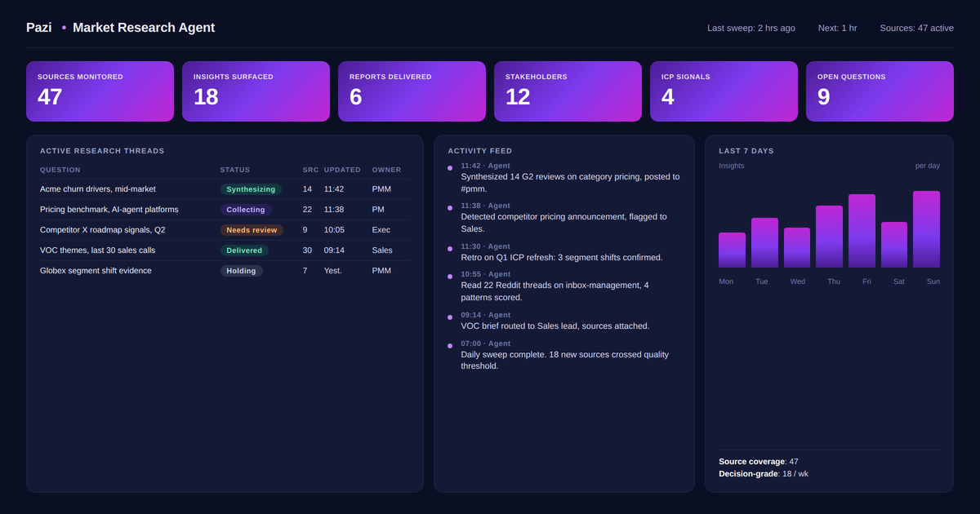Open the 11:42 G2 reviews activity entry

564,177
